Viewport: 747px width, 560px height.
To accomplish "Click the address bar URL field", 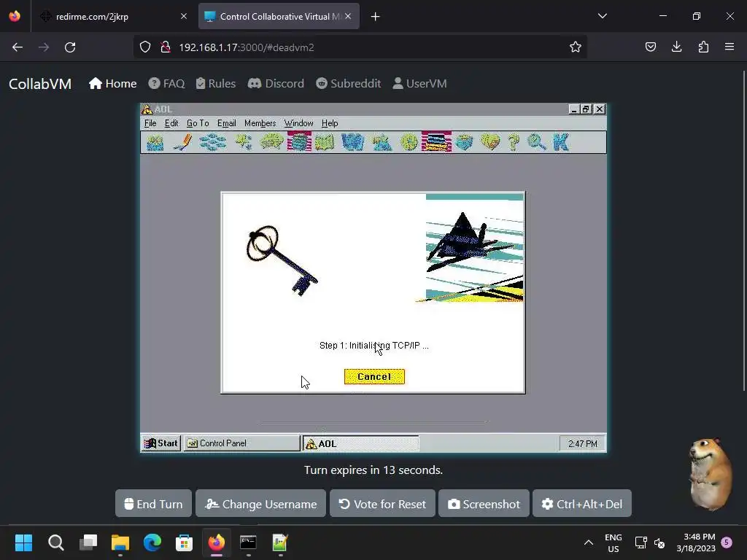I will coord(360,47).
